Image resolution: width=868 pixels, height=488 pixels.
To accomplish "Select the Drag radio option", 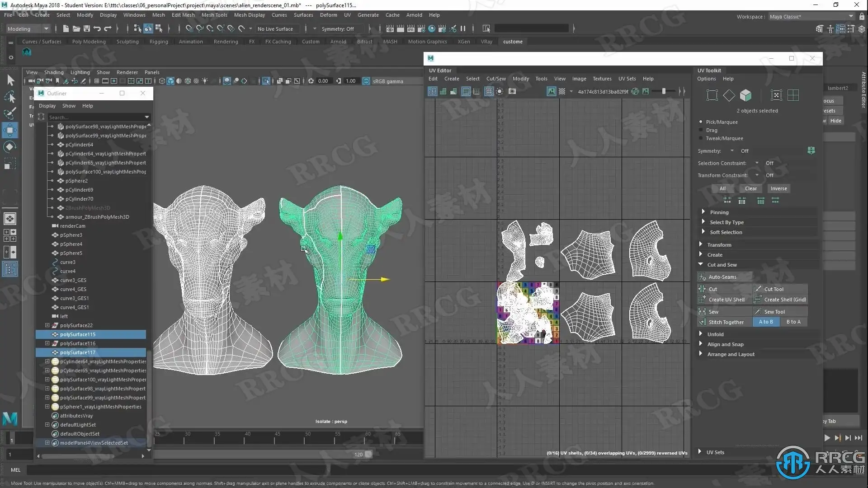I will point(701,130).
